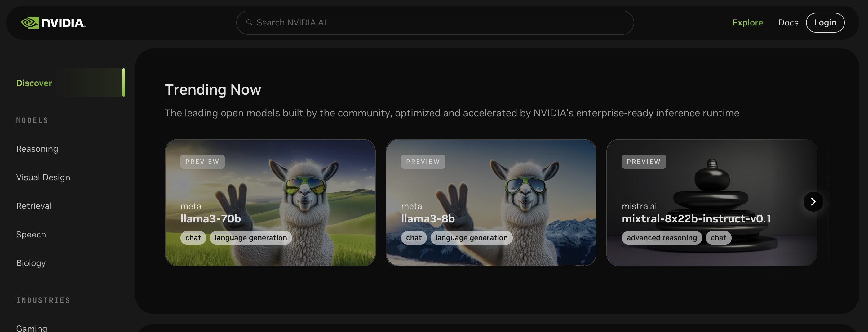
Task: Click the chat tag on llama3-8b
Action: pos(414,238)
